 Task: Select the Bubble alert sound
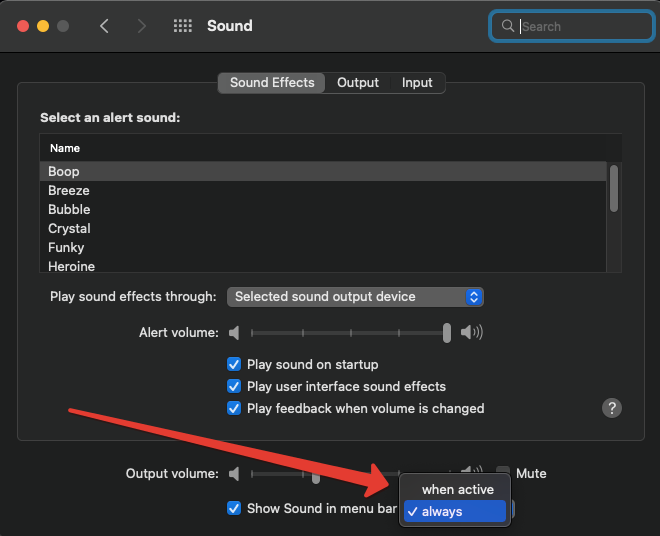click(69, 209)
